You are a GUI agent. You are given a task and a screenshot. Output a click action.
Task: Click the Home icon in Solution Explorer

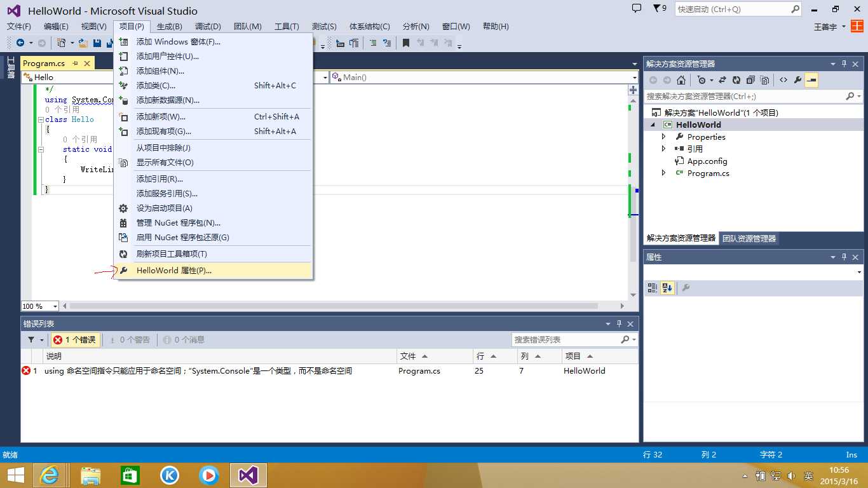[x=681, y=80]
